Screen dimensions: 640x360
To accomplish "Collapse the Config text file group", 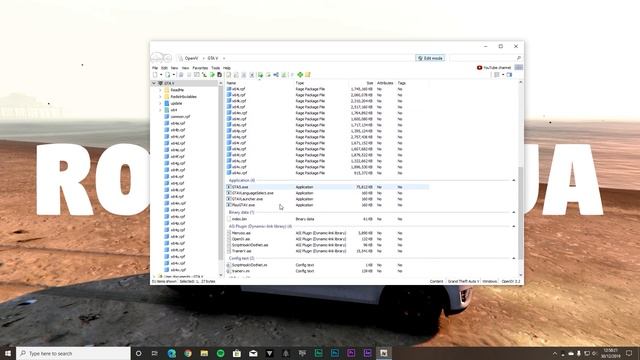I will pyautogui.click(x=514, y=258).
